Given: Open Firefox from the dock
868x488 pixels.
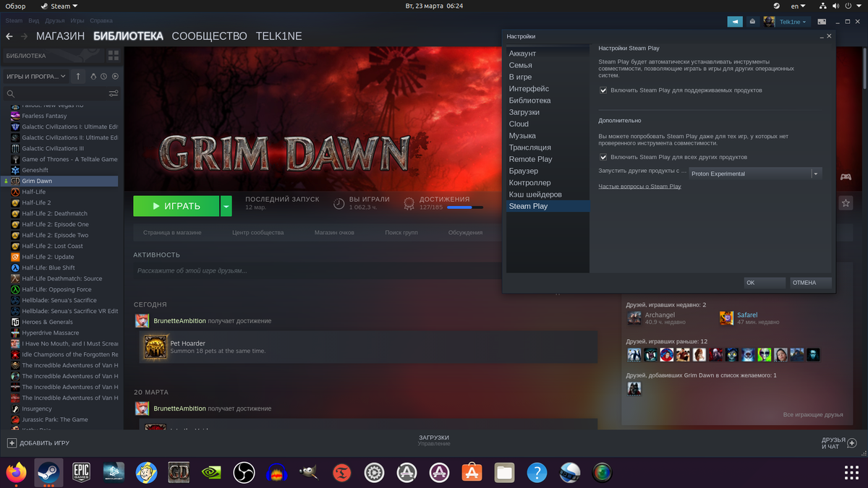Looking at the screenshot, I should pos(16,473).
